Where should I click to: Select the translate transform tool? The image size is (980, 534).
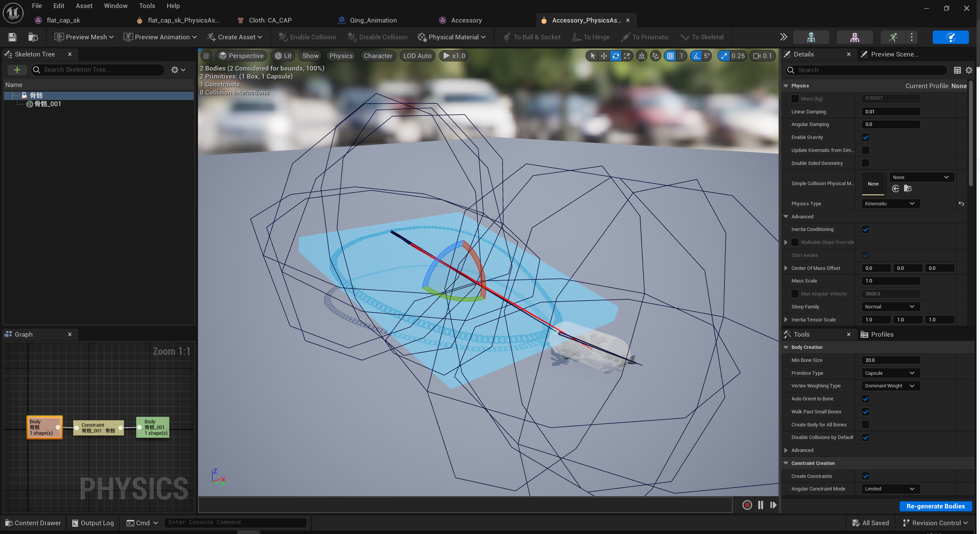pos(604,56)
